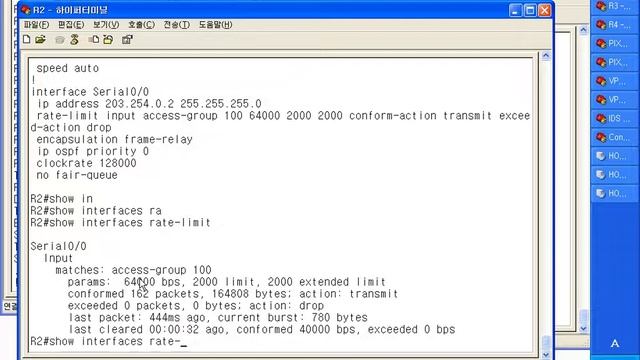This screenshot has width=640, height=360.
Task: Open connection Properties from the toolbar
Action: (x=127, y=39)
